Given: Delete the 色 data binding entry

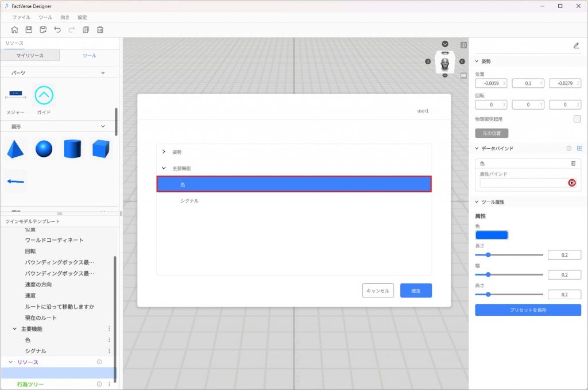Looking at the screenshot, I should point(573,164).
